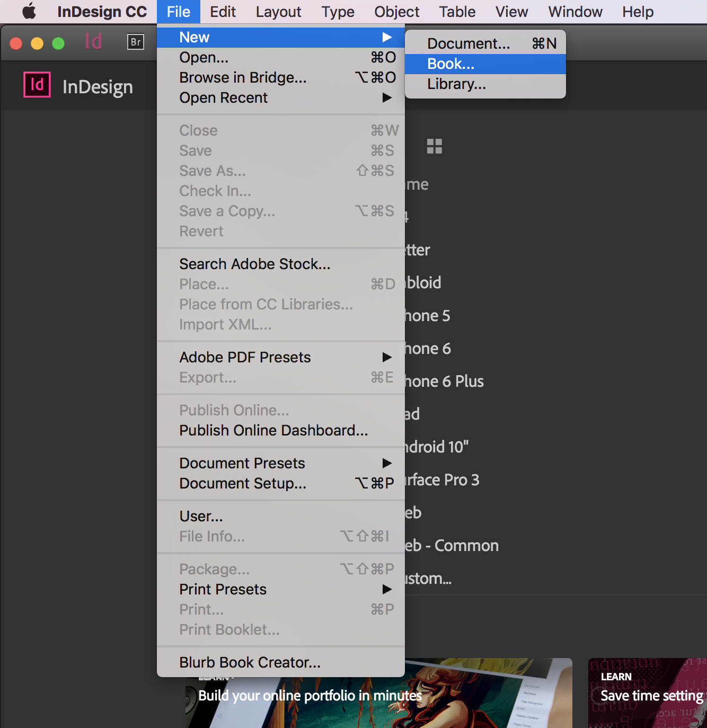Open the InDesign CC menu
Screen dimensions: 707x728
pyautogui.click(x=102, y=12)
